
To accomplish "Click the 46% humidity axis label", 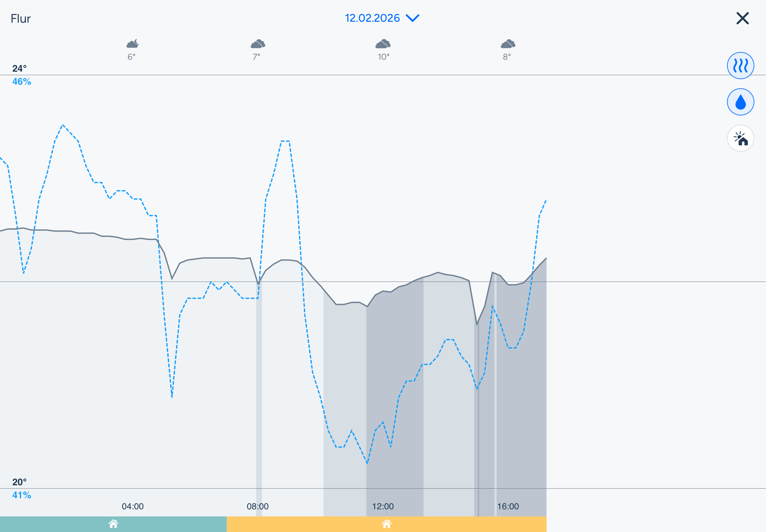I will click(22, 82).
